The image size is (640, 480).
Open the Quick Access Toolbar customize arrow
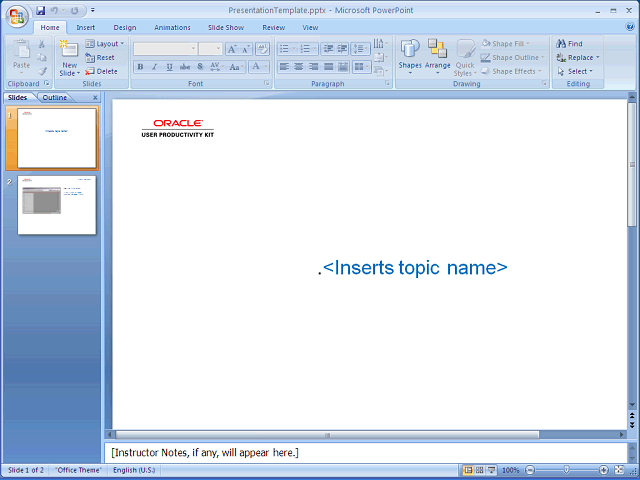[93, 10]
